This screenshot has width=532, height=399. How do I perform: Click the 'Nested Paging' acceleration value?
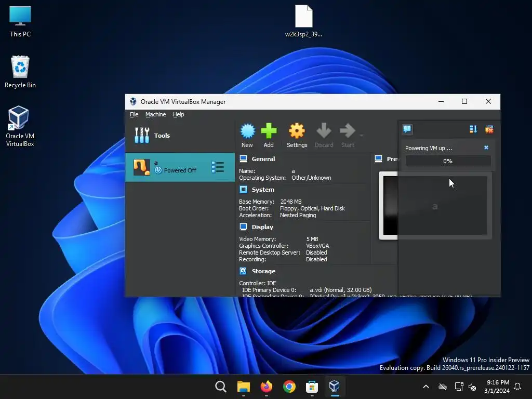point(298,215)
